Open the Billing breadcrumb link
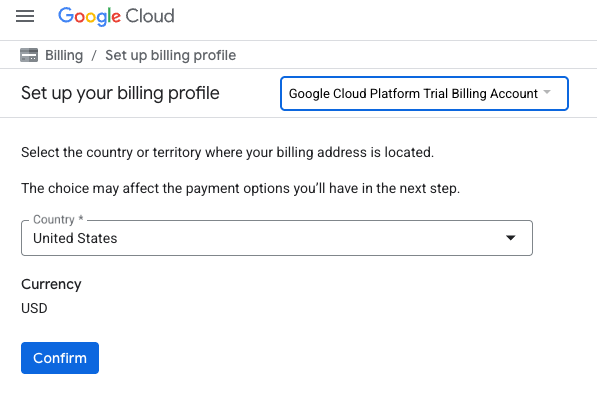597x395 pixels. (x=64, y=55)
